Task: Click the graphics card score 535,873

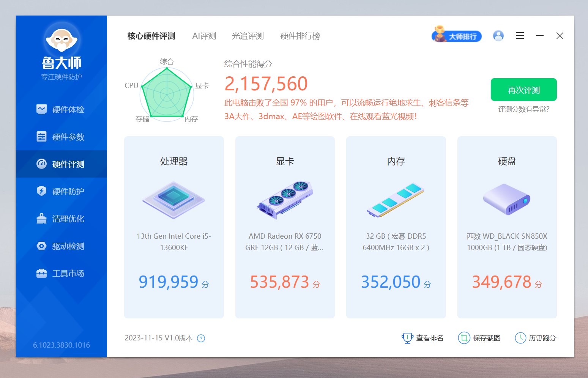Action: 279,282
